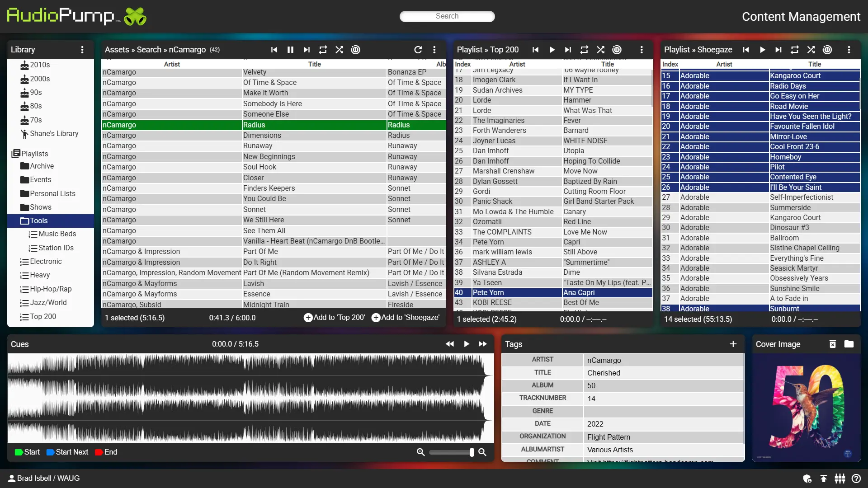Open the Shoegaze playlist options menu
The image size is (868, 488).
849,50
